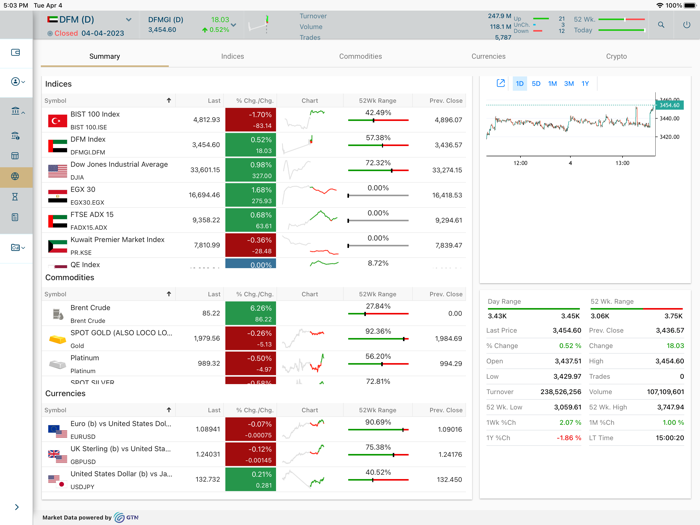Switch to the Indices tab
The width and height of the screenshot is (700, 525).
pyautogui.click(x=233, y=56)
